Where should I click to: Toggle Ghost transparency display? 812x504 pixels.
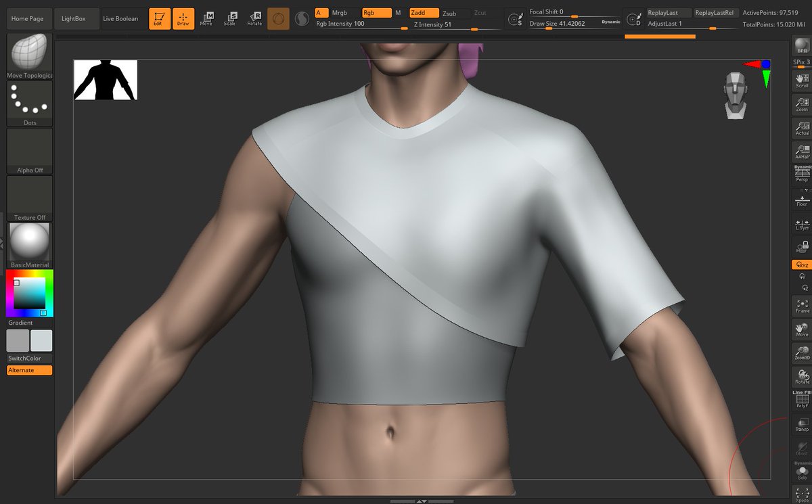pyautogui.click(x=802, y=448)
